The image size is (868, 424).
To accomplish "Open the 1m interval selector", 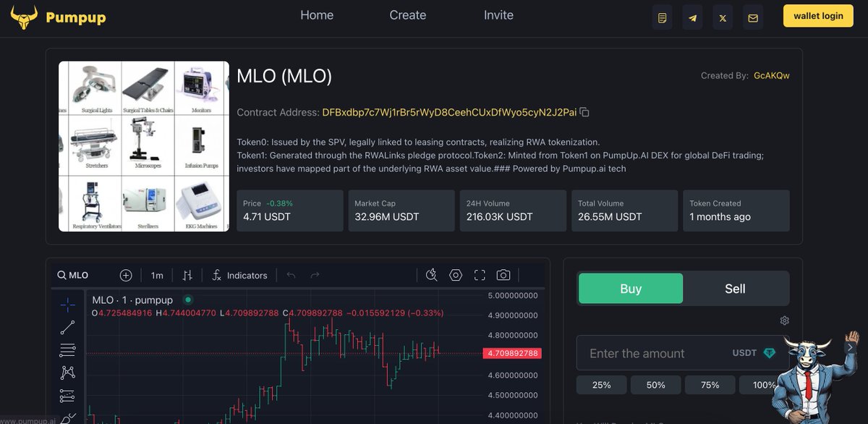I will tap(157, 275).
